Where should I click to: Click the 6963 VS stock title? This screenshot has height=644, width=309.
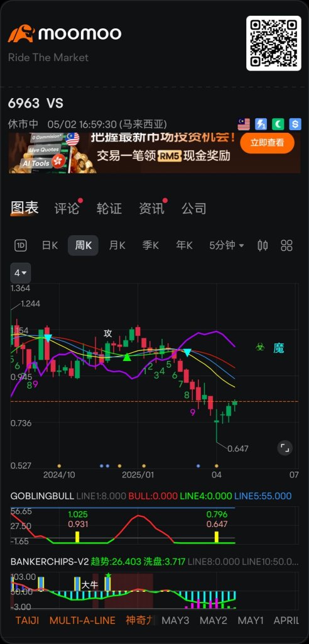tap(36, 104)
